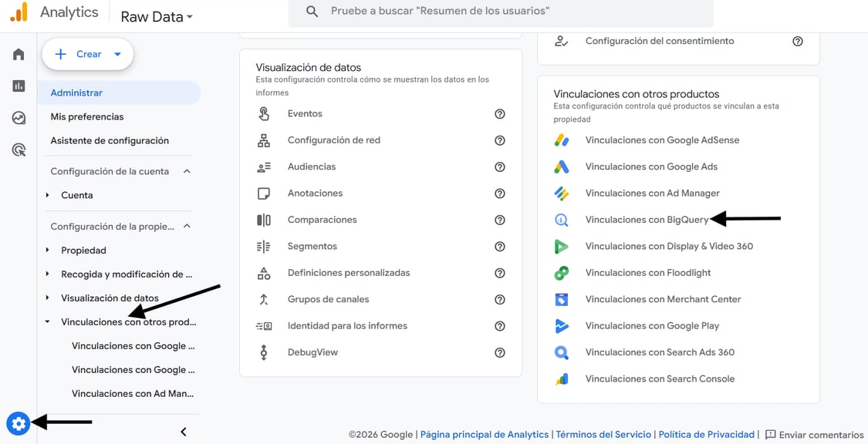Select the Mis preferencias menu item
868x444 pixels.
pos(87,116)
